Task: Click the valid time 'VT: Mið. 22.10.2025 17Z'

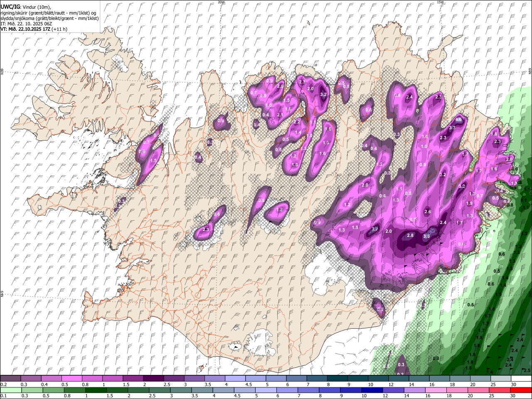Action: point(26,29)
